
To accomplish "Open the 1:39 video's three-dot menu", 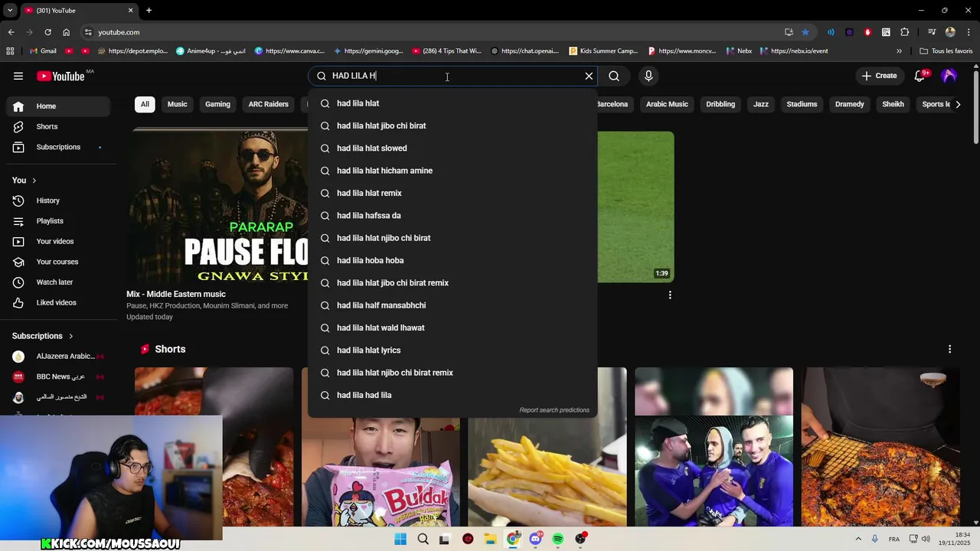I will click(670, 295).
